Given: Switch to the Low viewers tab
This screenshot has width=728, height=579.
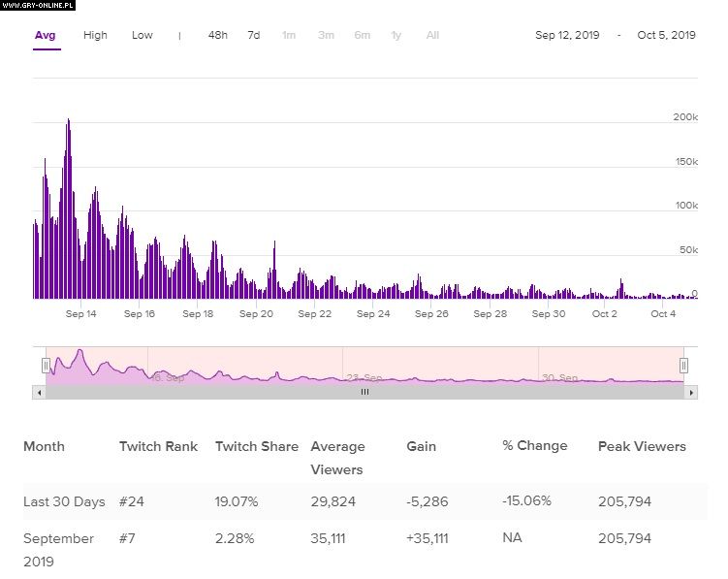Looking at the screenshot, I should pos(142,36).
